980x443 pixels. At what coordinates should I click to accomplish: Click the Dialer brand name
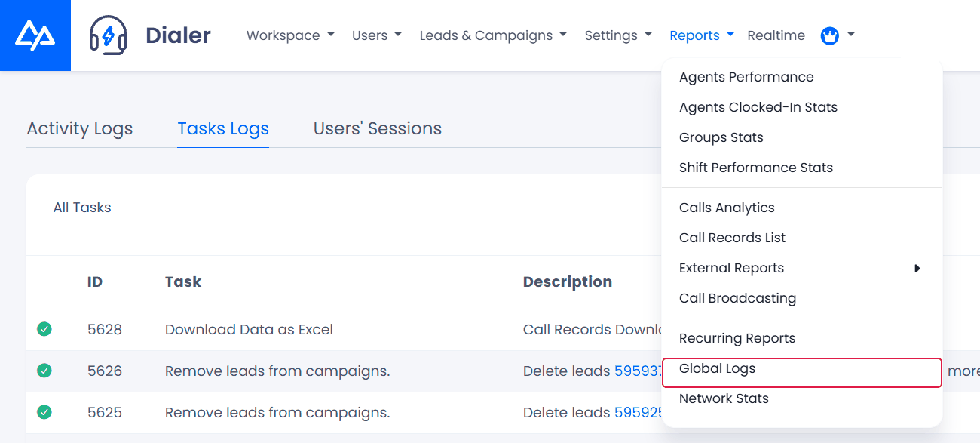pyautogui.click(x=178, y=35)
